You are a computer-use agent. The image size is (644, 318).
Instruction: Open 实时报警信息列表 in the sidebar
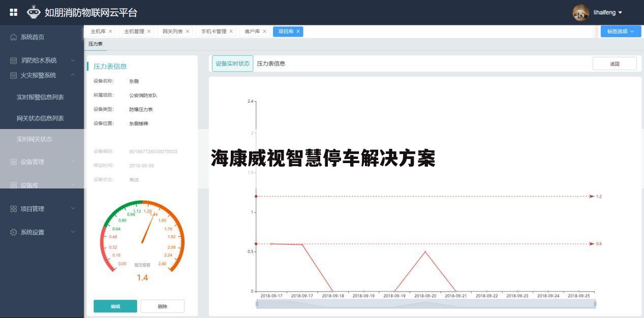tap(40, 97)
